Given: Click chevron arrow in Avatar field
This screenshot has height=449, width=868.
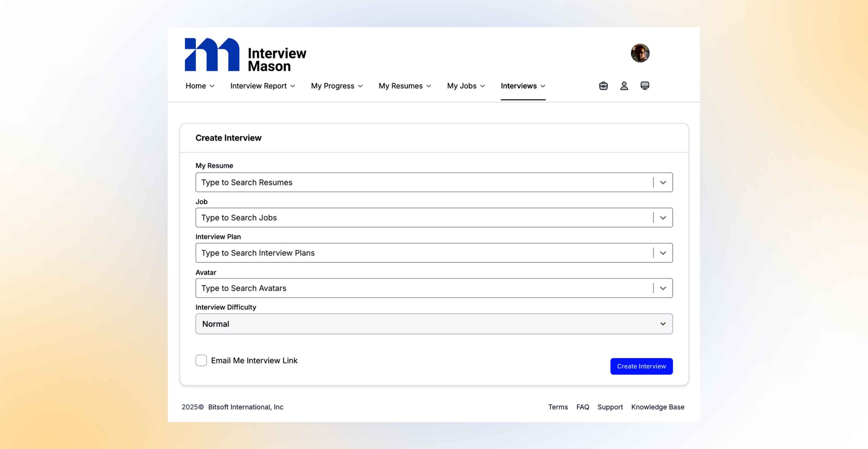Looking at the screenshot, I should tap(663, 288).
